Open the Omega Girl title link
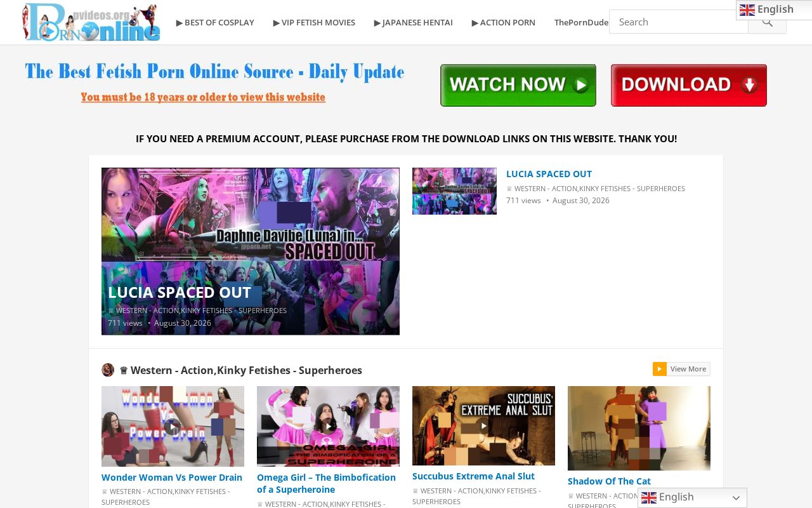The width and height of the screenshot is (812, 508). (x=326, y=483)
